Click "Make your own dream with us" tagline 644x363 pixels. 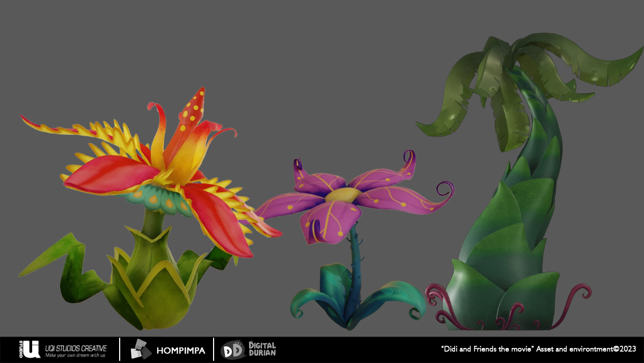pos(76,355)
